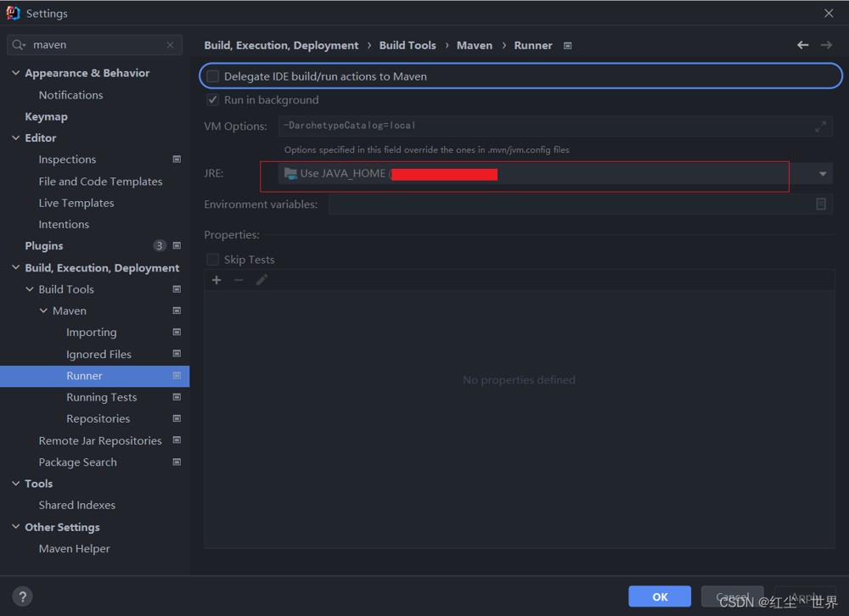Open search options magnifier icon
Viewport: 849px width, 616px height.
pyautogui.click(x=19, y=45)
